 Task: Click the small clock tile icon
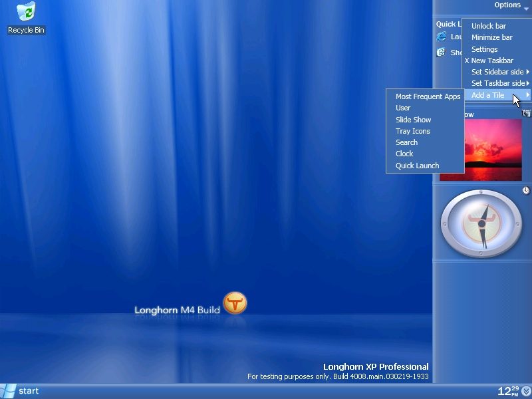click(526, 190)
